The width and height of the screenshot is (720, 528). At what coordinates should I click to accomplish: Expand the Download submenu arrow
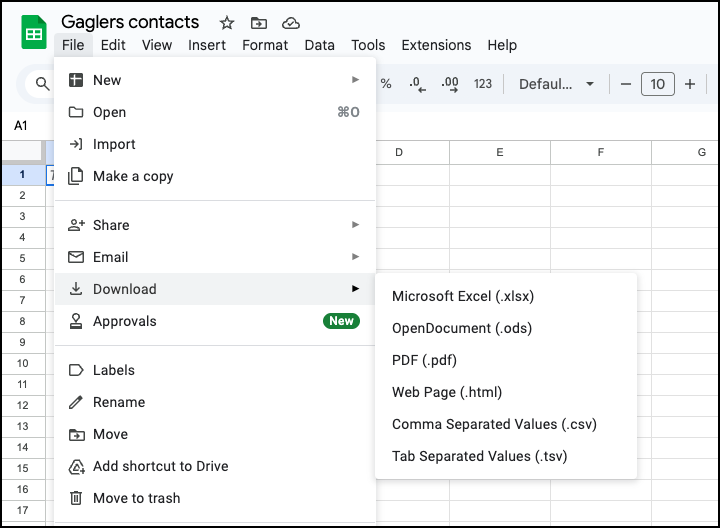tap(355, 288)
